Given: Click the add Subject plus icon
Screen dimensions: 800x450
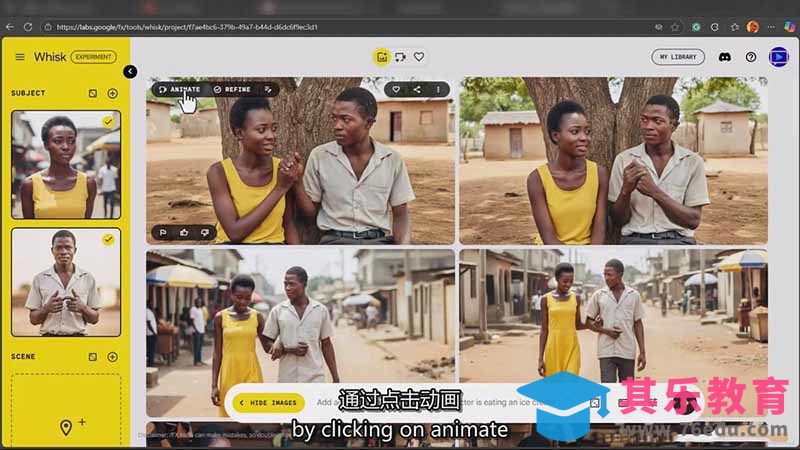Looking at the screenshot, I should point(112,93).
